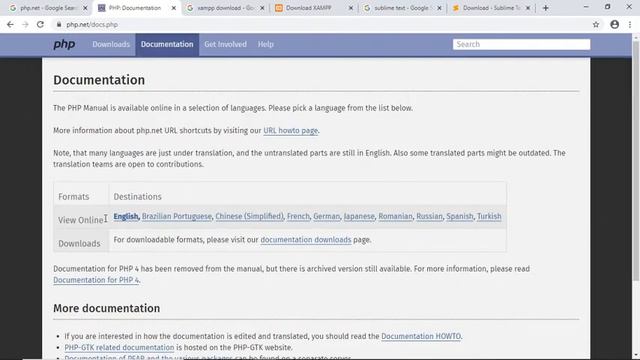The image size is (640, 360).
Task: Open the Japanese manual link
Action: (x=359, y=216)
